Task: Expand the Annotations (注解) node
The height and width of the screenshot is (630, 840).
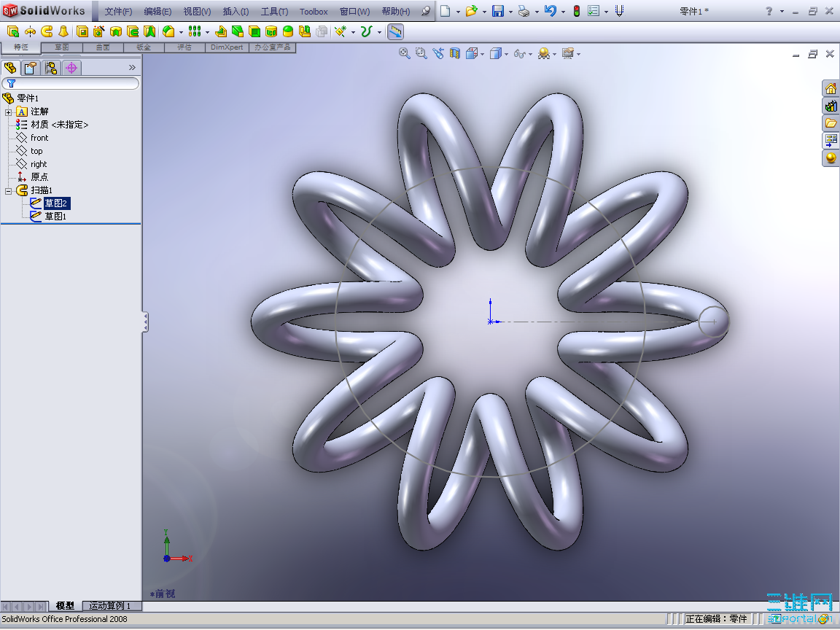Action: (9, 112)
